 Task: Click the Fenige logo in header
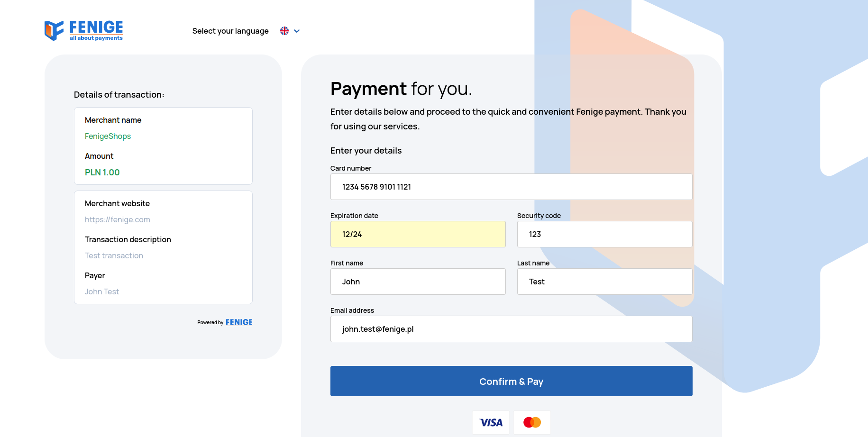(x=84, y=30)
